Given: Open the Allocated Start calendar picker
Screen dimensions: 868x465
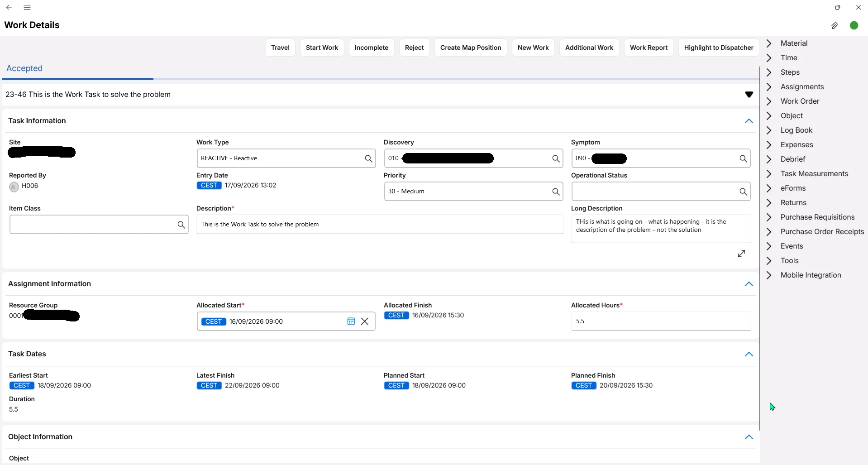Looking at the screenshot, I should [351, 321].
